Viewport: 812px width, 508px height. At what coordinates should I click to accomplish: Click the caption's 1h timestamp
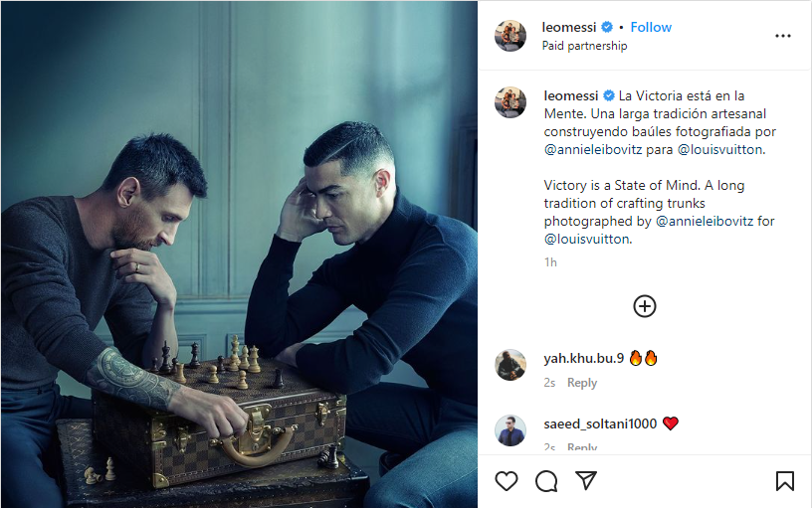pos(550,262)
